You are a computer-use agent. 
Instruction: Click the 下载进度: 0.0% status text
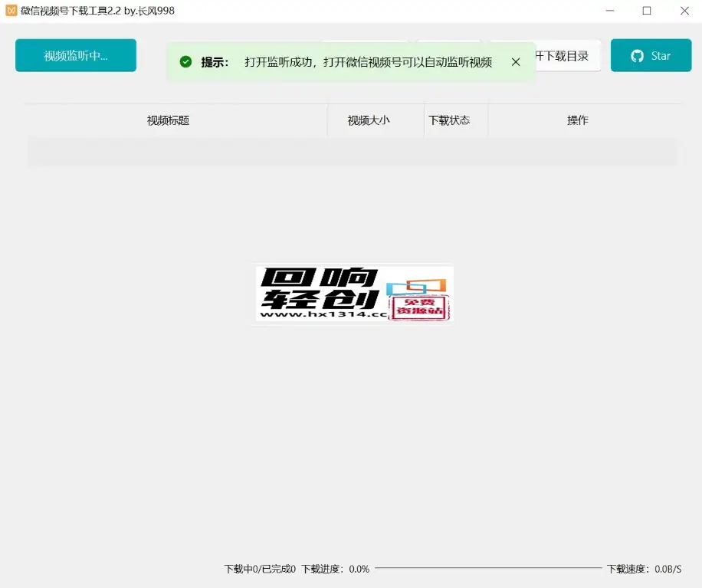click(x=336, y=569)
